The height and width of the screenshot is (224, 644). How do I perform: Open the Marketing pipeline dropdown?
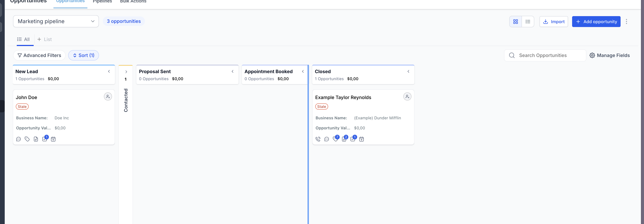[56, 21]
